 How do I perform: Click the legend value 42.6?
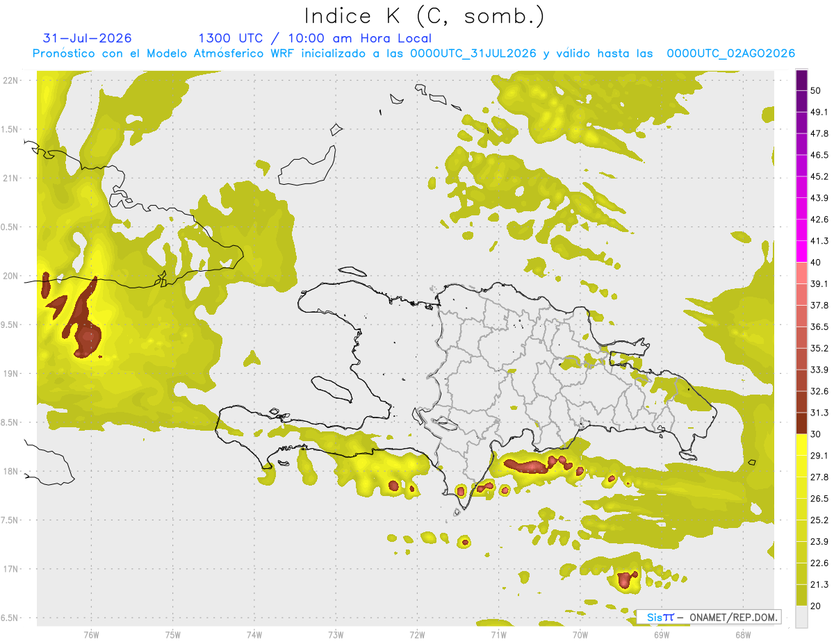(x=819, y=220)
